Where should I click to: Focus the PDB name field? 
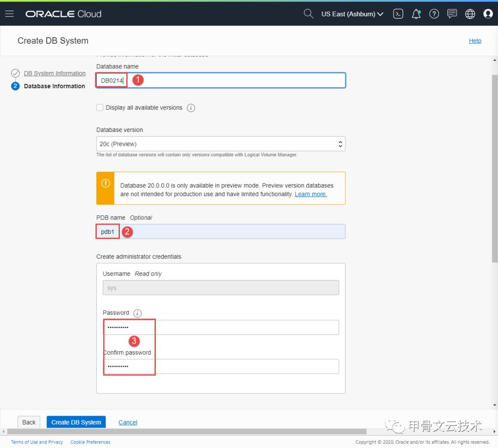[221, 232]
